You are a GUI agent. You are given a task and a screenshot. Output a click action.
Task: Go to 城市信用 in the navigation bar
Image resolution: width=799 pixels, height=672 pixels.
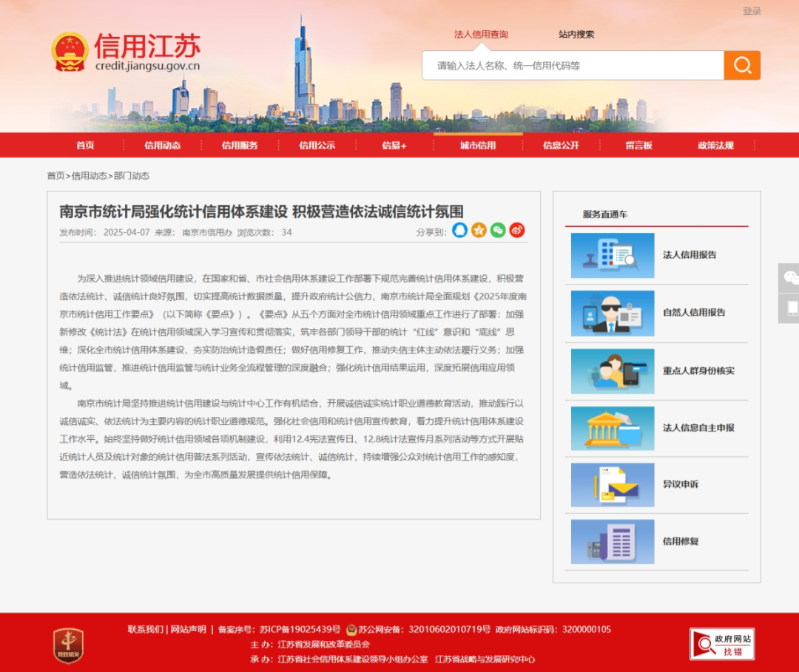point(478,146)
